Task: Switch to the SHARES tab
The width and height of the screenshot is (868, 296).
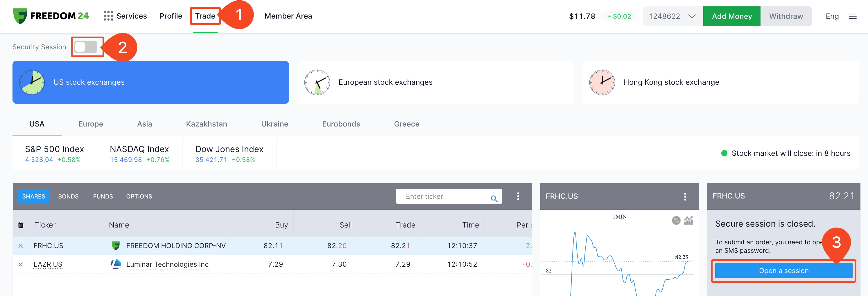Action: click(x=34, y=196)
